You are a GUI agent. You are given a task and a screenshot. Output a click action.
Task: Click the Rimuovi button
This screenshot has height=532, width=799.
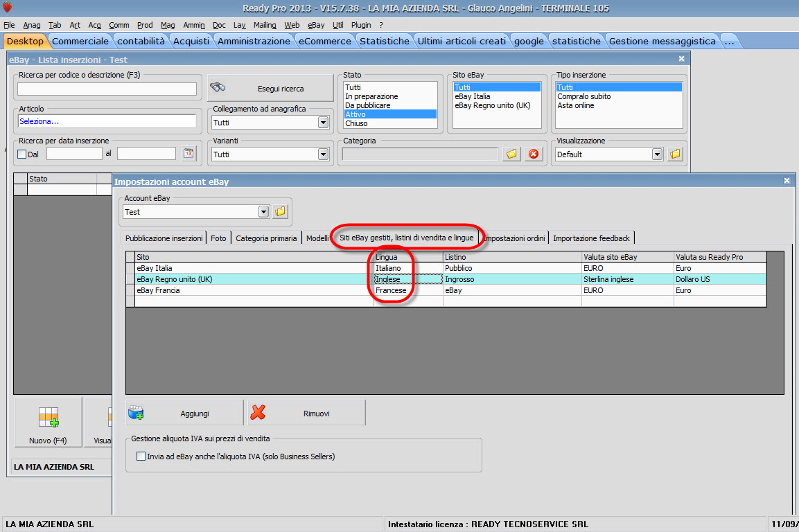pyautogui.click(x=307, y=413)
